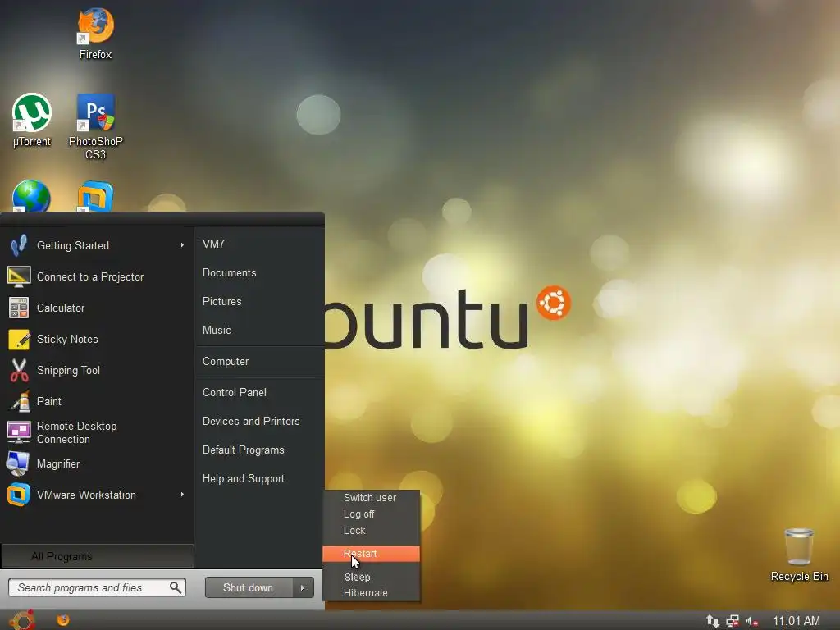The width and height of the screenshot is (840, 630).
Task: Select Sleep in power menu
Action: pyautogui.click(x=357, y=577)
